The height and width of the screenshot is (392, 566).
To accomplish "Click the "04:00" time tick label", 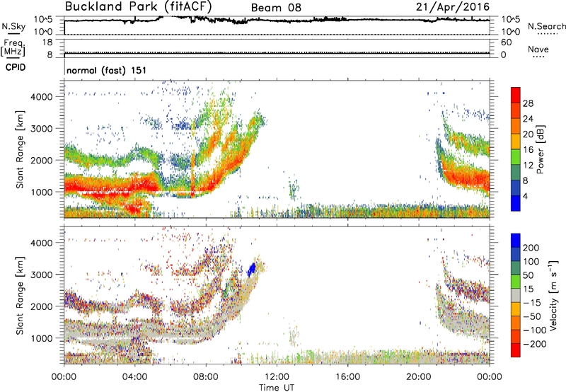I will pos(134,377).
